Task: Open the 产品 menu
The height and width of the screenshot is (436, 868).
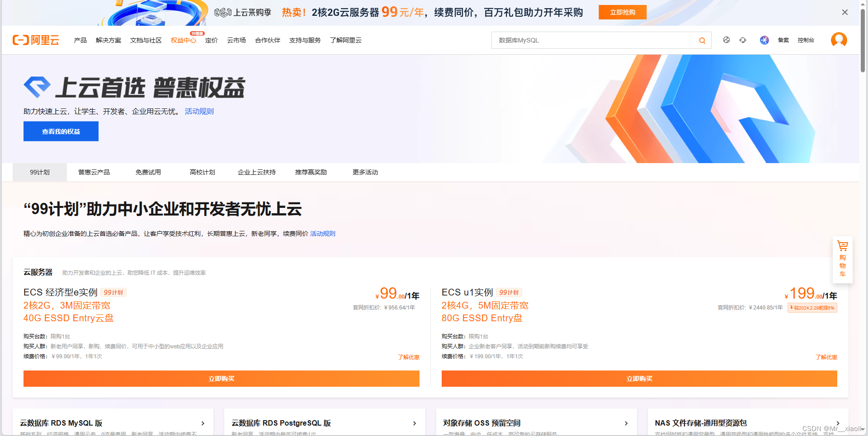Action: click(x=80, y=40)
